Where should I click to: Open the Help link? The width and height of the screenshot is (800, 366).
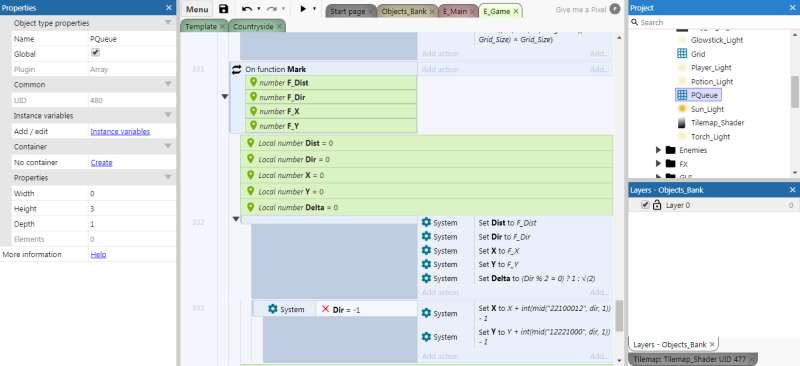click(98, 254)
